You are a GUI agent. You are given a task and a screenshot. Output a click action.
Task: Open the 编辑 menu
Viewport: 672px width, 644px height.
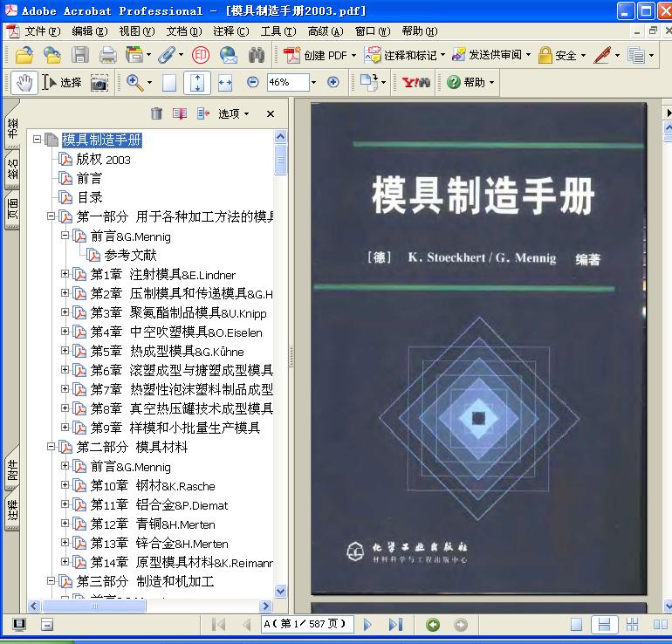pyautogui.click(x=90, y=31)
